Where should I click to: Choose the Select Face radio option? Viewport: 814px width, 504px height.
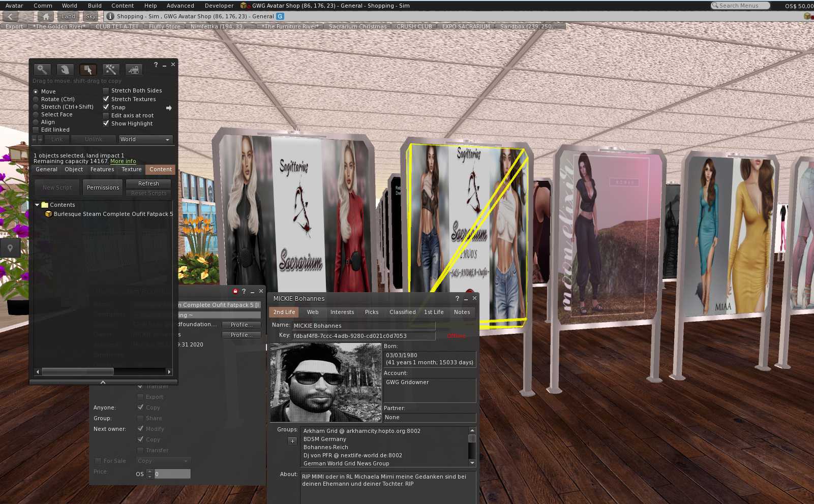tap(36, 114)
